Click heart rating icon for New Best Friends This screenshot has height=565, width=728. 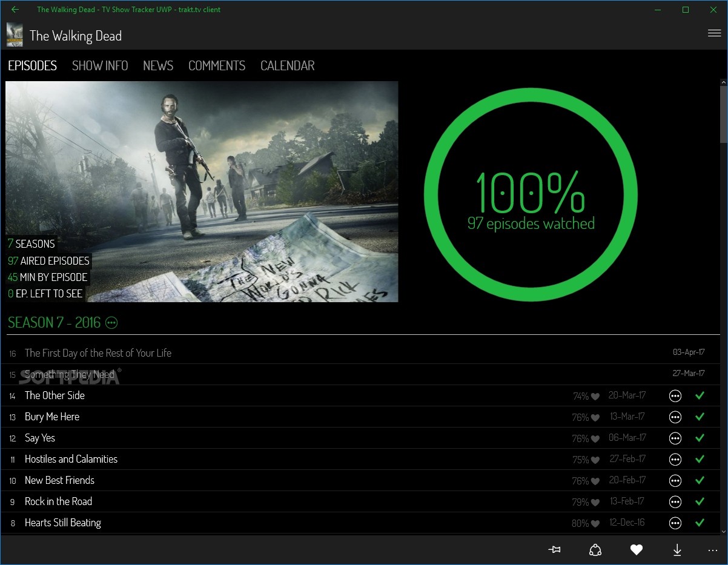pyautogui.click(x=595, y=481)
